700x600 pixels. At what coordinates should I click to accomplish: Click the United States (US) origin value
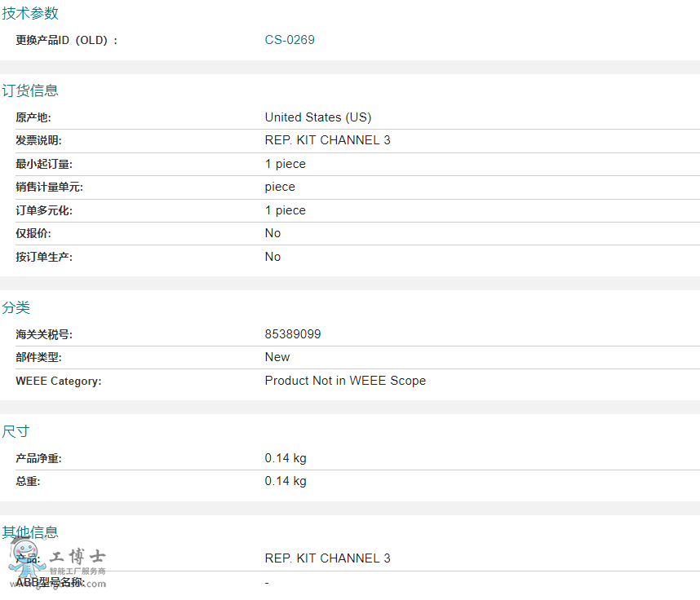tap(317, 117)
